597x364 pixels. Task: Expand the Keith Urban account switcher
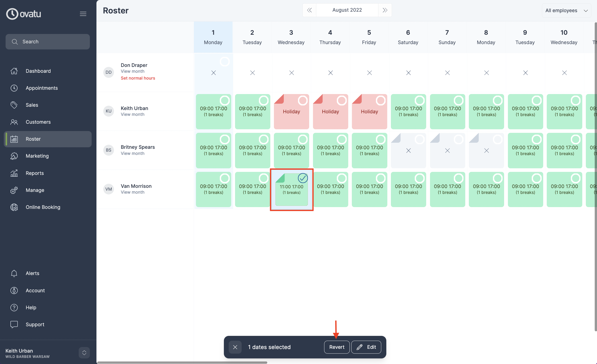pos(84,353)
